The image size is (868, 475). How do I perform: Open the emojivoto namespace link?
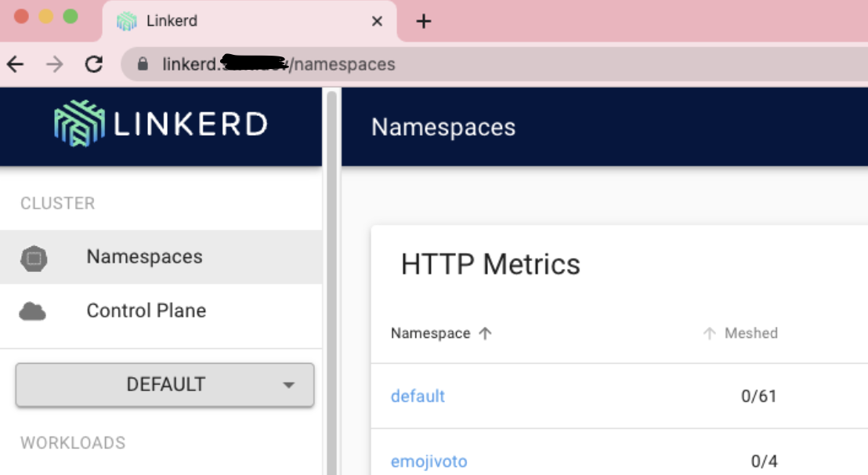point(429,461)
